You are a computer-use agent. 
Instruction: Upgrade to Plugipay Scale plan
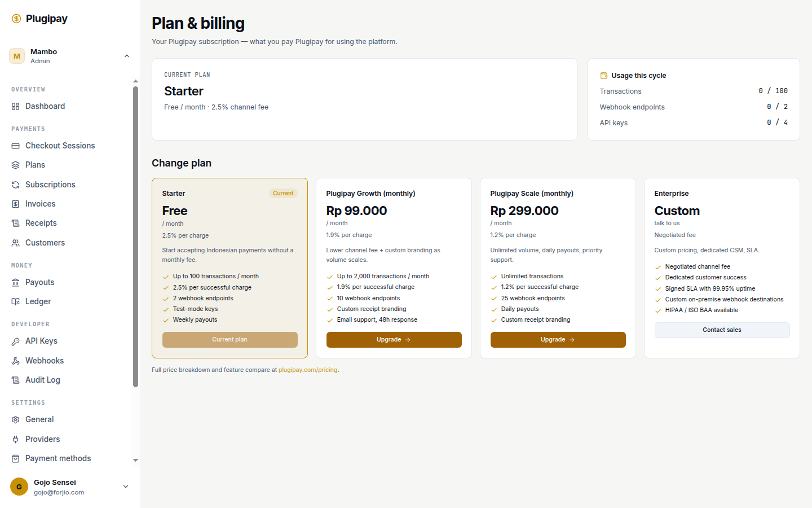tap(558, 340)
